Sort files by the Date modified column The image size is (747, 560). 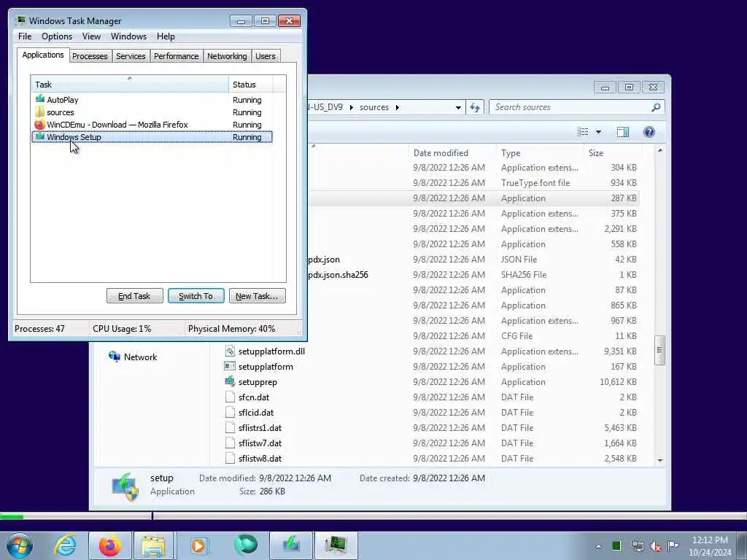click(452, 153)
